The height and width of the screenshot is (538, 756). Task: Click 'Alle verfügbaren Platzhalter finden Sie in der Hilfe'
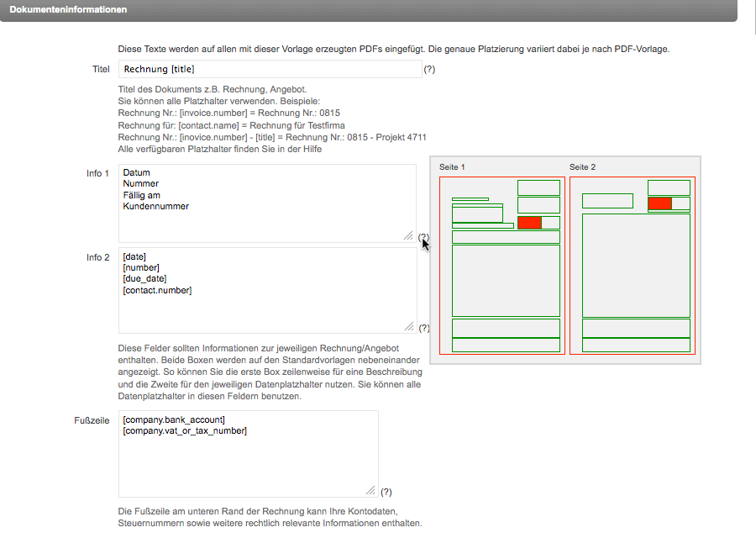pyautogui.click(x=220, y=149)
